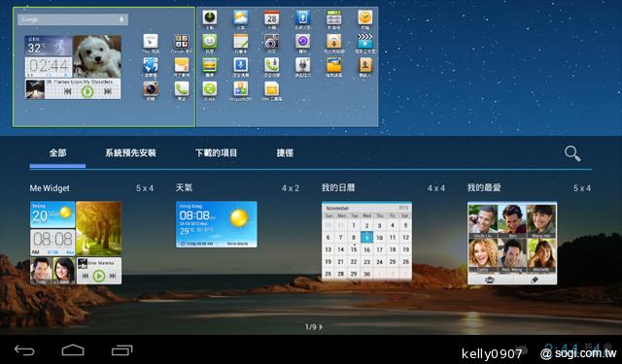Open the phone with microphone voice dialer icon
Screen dimensions: 622x364
click(x=272, y=65)
